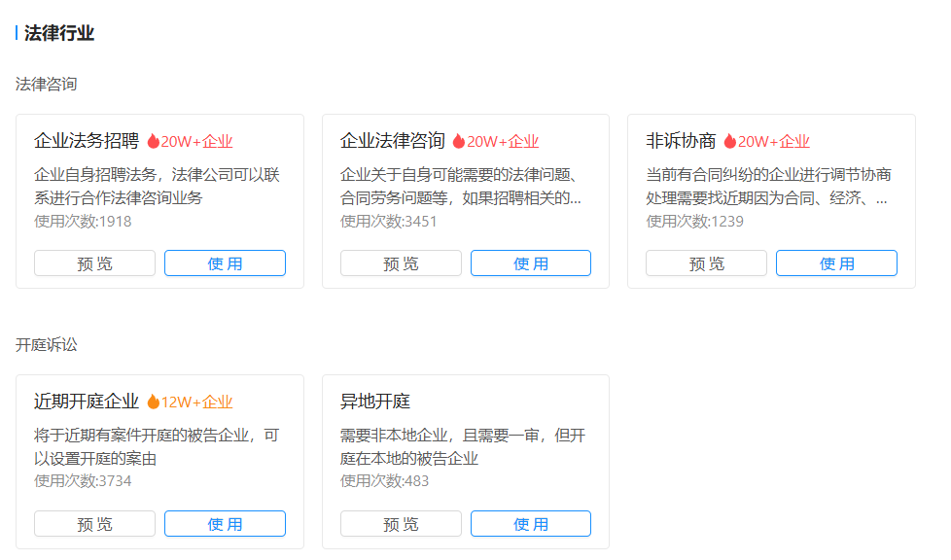Viewport: 951px width, 560px height.
Task: Click the description starting 需要非本地企业
Action: coord(463,446)
